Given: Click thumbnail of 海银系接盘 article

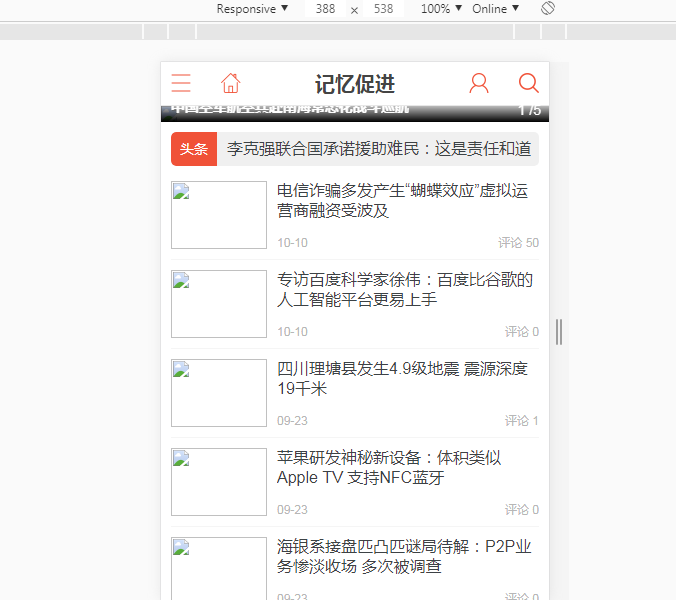Looking at the screenshot, I should tap(219, 569).
